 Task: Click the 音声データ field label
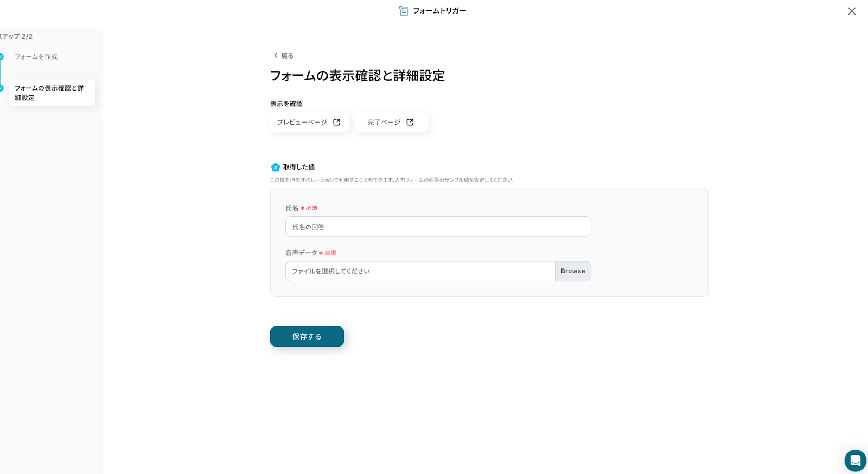pyautogui.click(x=302, y=253)
